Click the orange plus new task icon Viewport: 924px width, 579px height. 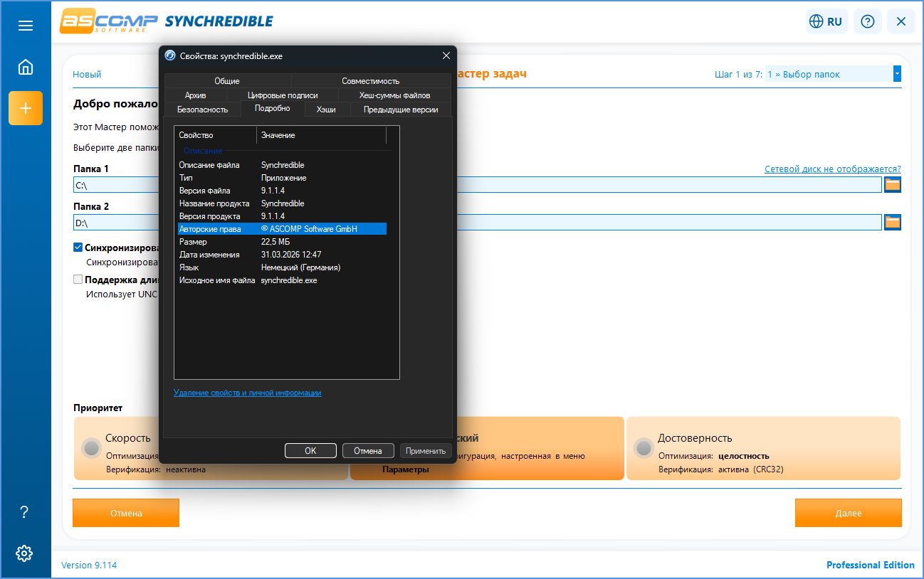pos(26,108)
